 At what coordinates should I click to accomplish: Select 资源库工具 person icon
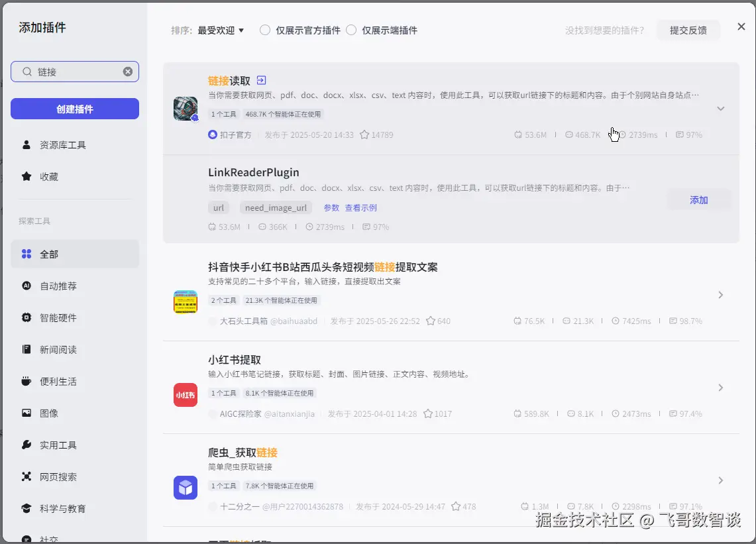[27, 144]
